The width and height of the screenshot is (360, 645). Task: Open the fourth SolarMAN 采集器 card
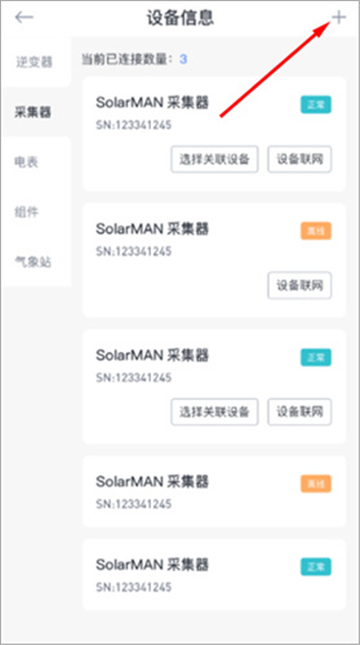point(214,491)
